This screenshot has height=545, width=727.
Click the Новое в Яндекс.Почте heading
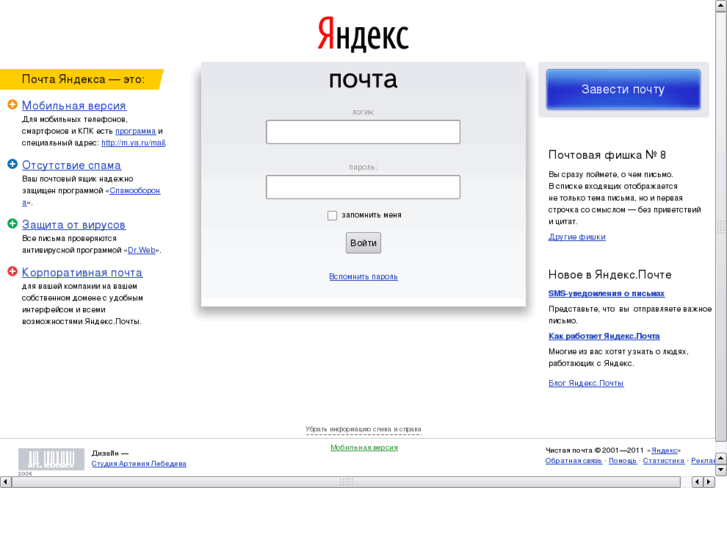click(610, 275)
